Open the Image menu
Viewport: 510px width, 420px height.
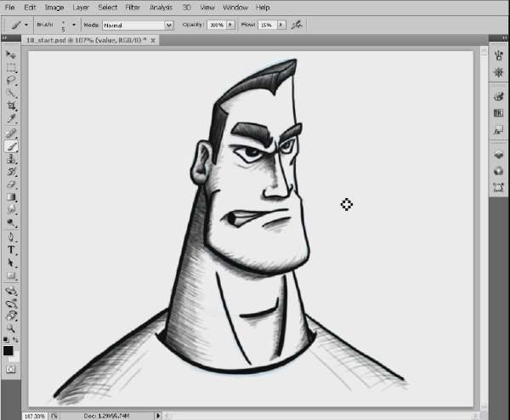click(x=54, y=7)
